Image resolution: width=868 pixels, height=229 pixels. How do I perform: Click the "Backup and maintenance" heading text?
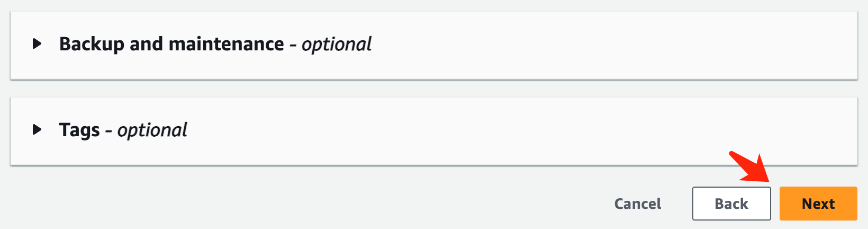pyautogui.click(x=171, y=44)
